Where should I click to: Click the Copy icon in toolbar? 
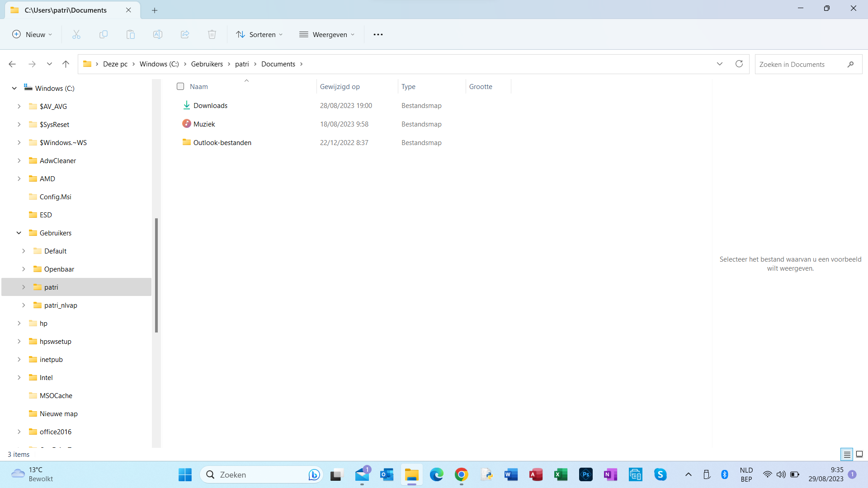104,34
